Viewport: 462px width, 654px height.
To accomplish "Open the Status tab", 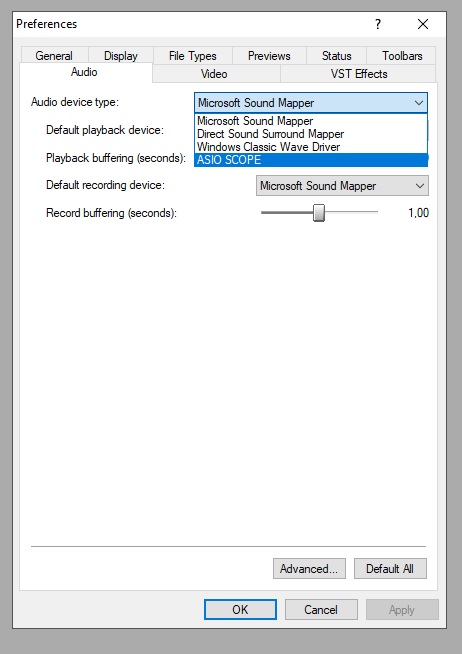I will (x=336, y=55).
